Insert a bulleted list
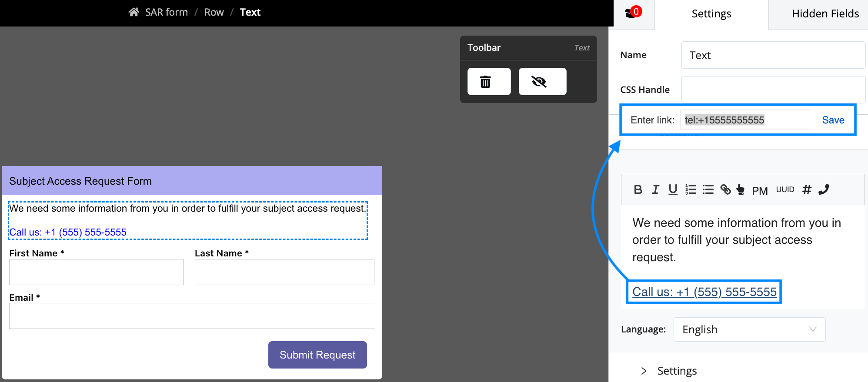 pyautogui.click(x=708, y=189)
